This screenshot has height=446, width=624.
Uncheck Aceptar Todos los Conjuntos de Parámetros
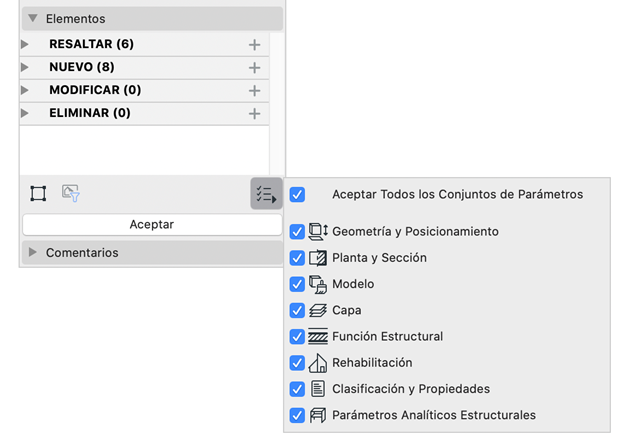point(297,195)
